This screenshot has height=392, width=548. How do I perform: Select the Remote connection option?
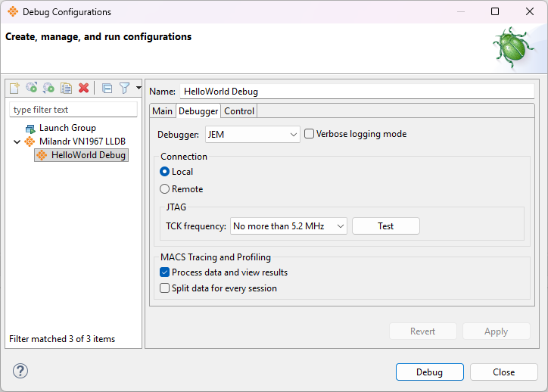(x=165, y=189)
